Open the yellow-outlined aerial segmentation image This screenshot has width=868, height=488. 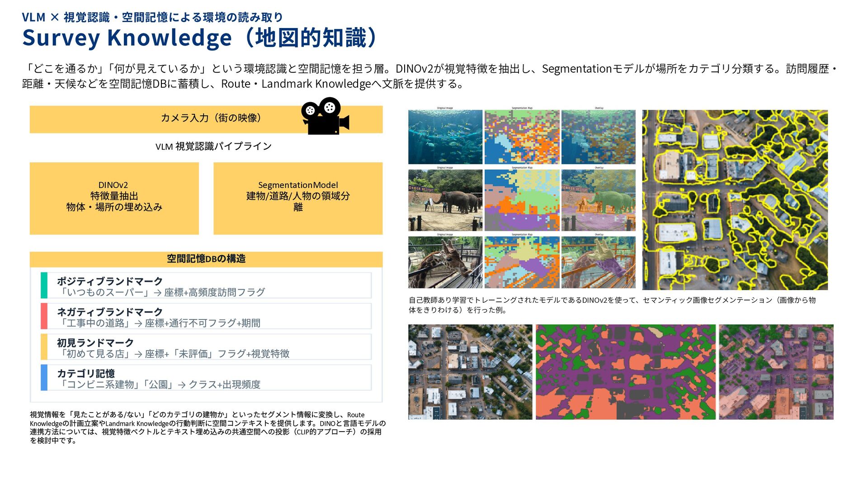click(735, 200)
